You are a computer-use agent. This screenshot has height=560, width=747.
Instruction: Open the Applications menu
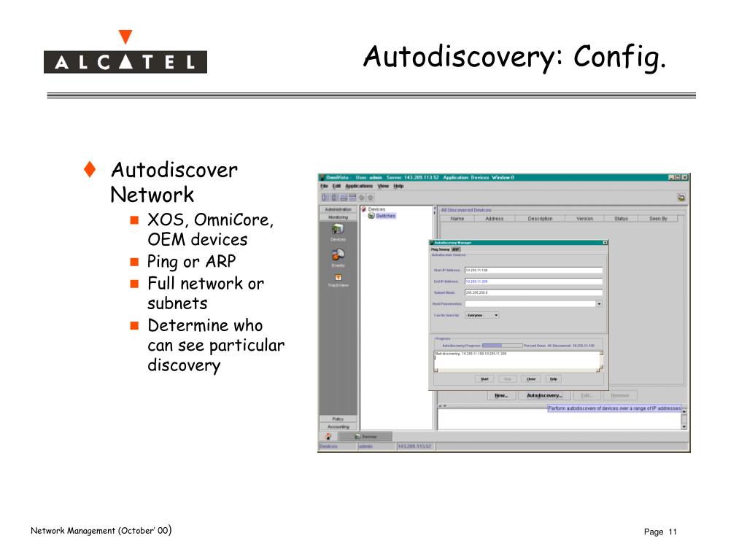(359, 186)
